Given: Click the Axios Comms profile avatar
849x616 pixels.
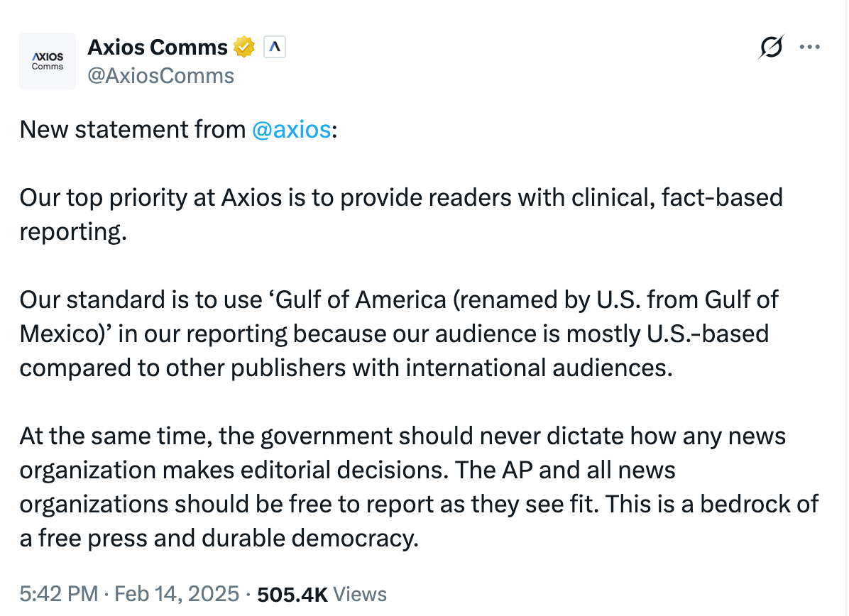Looking at the screenshot, I should pos(48,61).
